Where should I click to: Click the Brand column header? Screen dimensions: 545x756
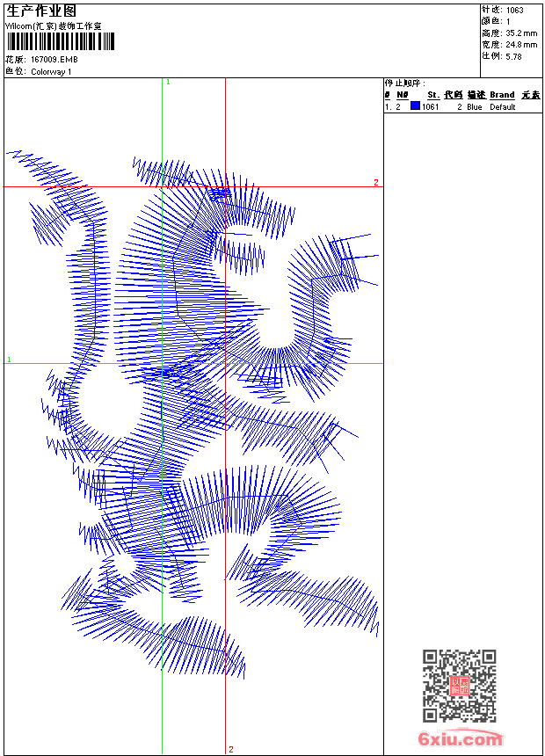pyautogui.click(x=502, y=95)
